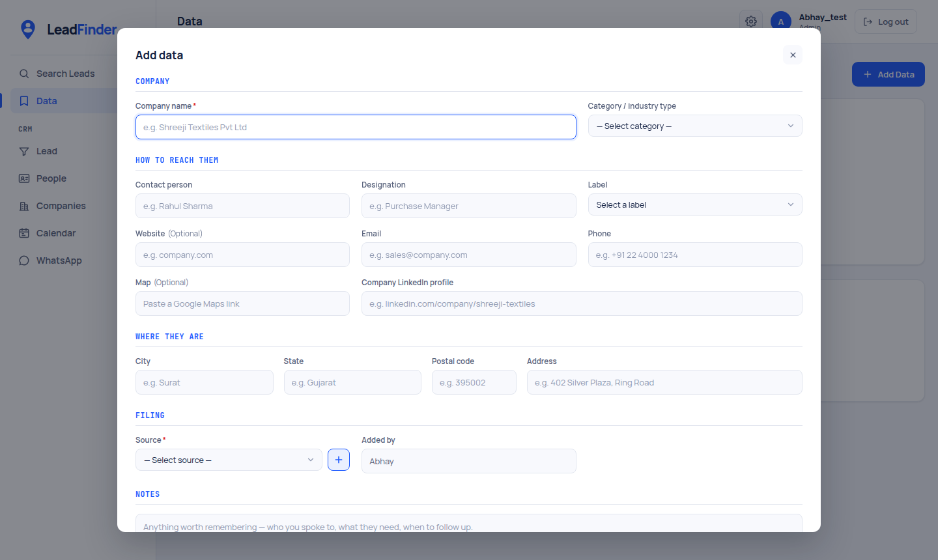The width and height of the screenshot is (938, 560).
Task: Click the HOW TO REACH THEM heading
Action: tap(177, 160)
